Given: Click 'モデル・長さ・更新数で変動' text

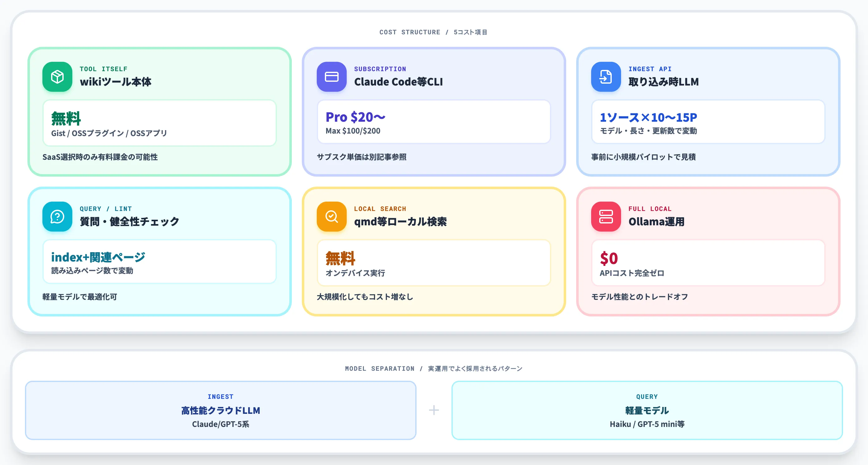Looking at the screenshot, I should coord(648,131).
